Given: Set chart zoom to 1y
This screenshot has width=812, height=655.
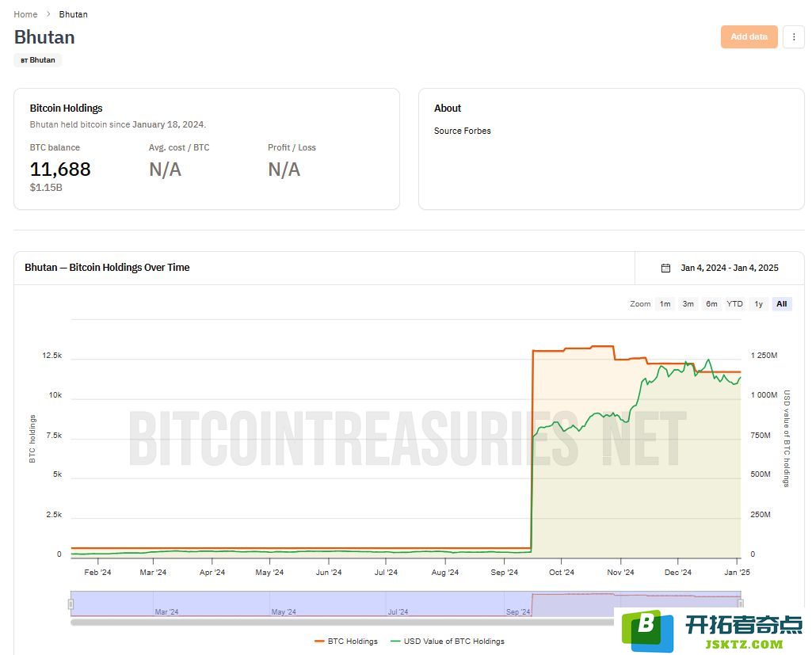Looking at the screenshot, I should click(759, 304).
